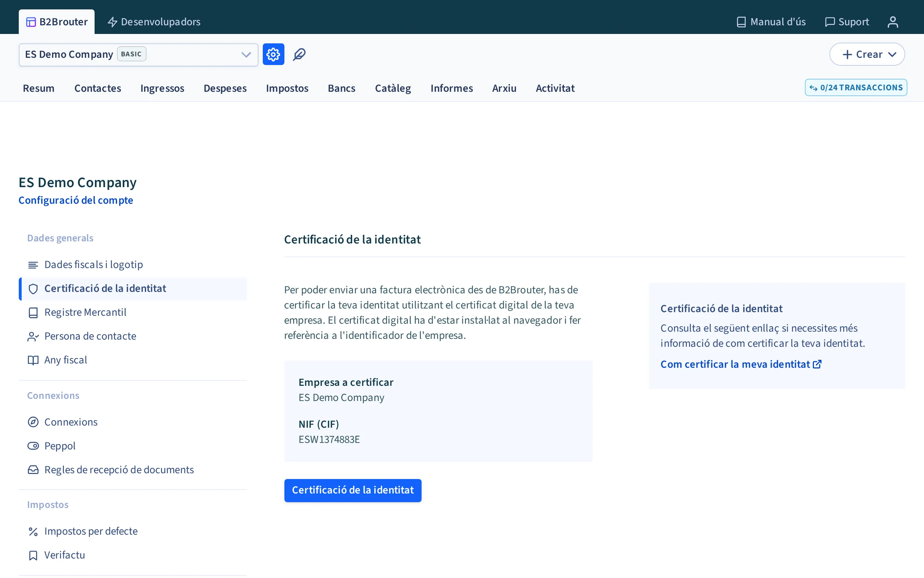
Task: Open the Crear dropdown chevron
Action: [x=892, y=54]
